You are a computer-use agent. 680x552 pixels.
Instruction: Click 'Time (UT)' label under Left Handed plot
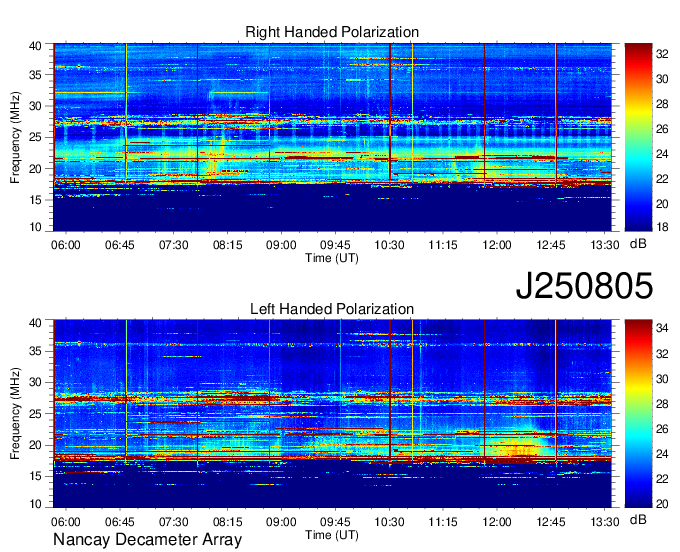point(332,535)
